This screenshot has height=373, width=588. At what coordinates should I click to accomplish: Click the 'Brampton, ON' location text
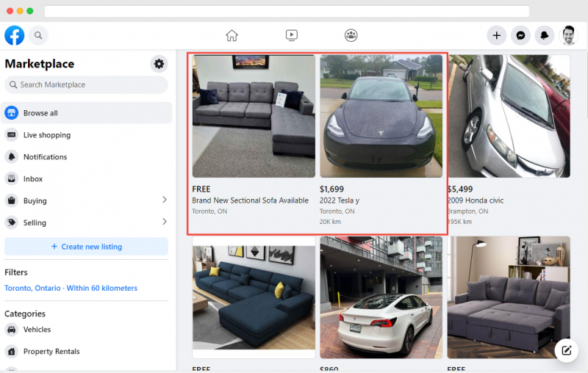(467, 211)
